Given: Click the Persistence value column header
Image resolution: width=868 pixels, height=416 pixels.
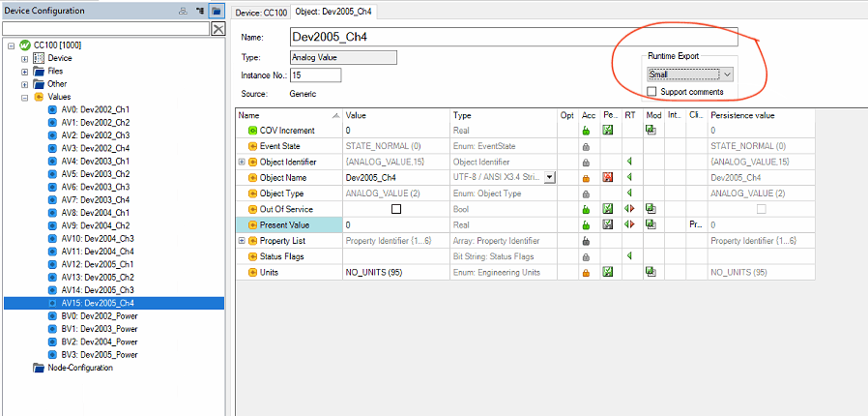Looking at the screenshot, I should [761, 116].
